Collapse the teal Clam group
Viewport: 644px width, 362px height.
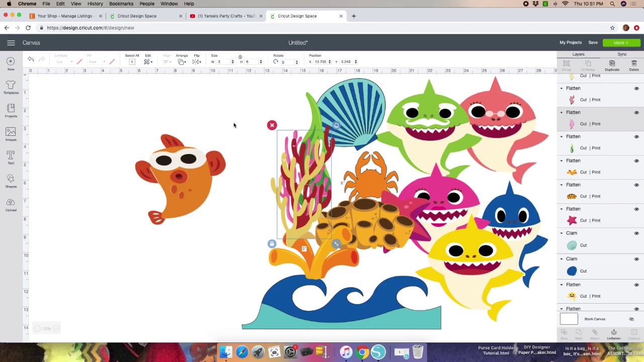click(561, 233)
